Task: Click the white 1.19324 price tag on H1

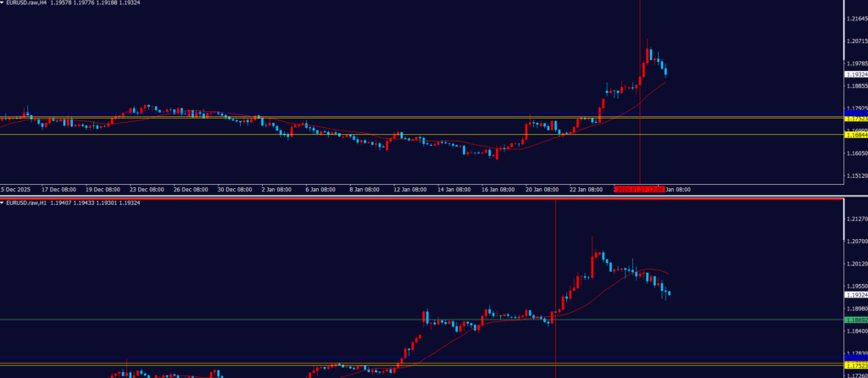Action: [855, 295]
